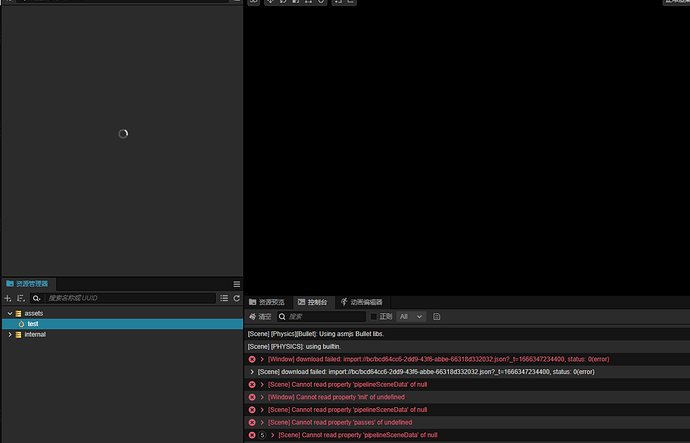The height and width of the screenshot is (443, 690).
Task: Click the test scene file icon
Action: (21, 324)
